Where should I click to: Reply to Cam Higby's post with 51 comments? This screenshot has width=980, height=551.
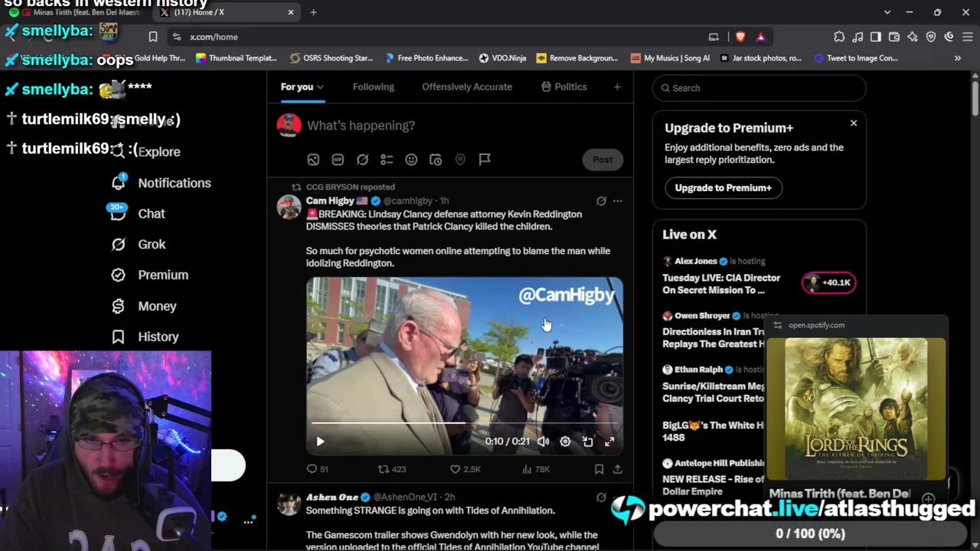pyautogui.click(x=317, y=469)
